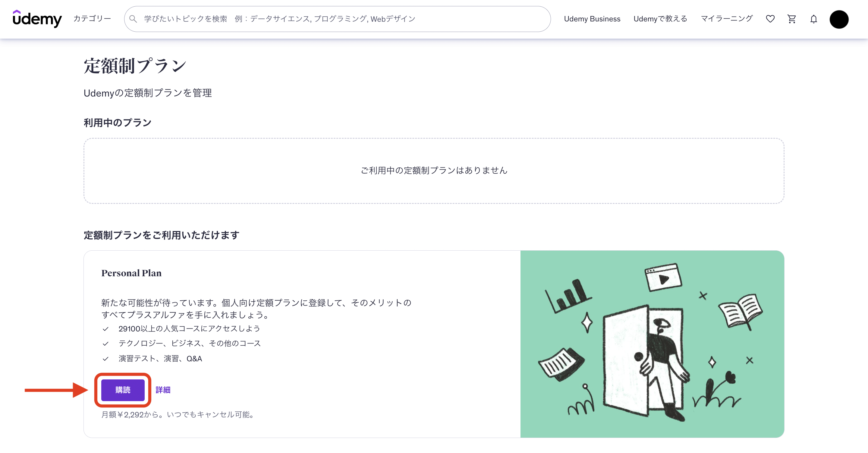Open the profile avatar menu
This screenshot has width=868, height=453.
click(x=839, y=19)
